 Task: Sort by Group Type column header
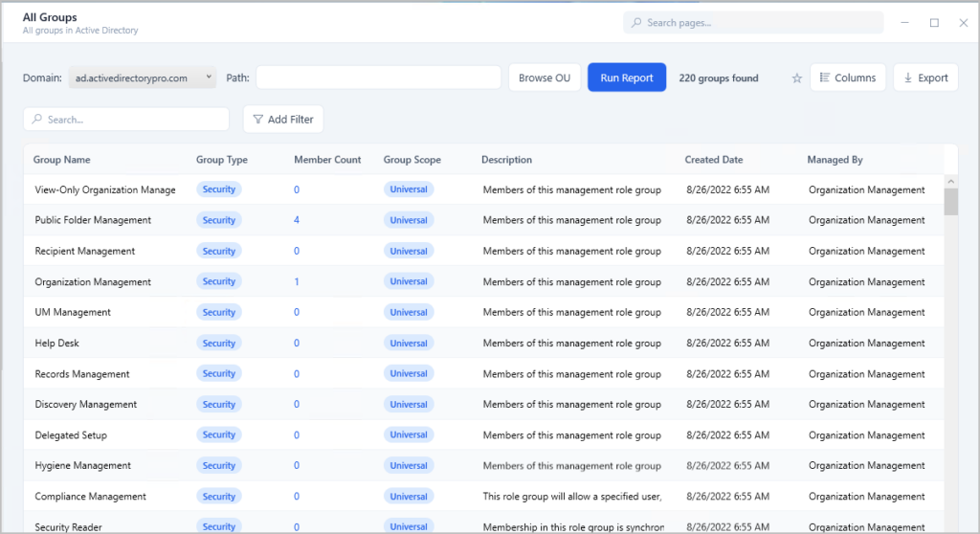point(222,160)
